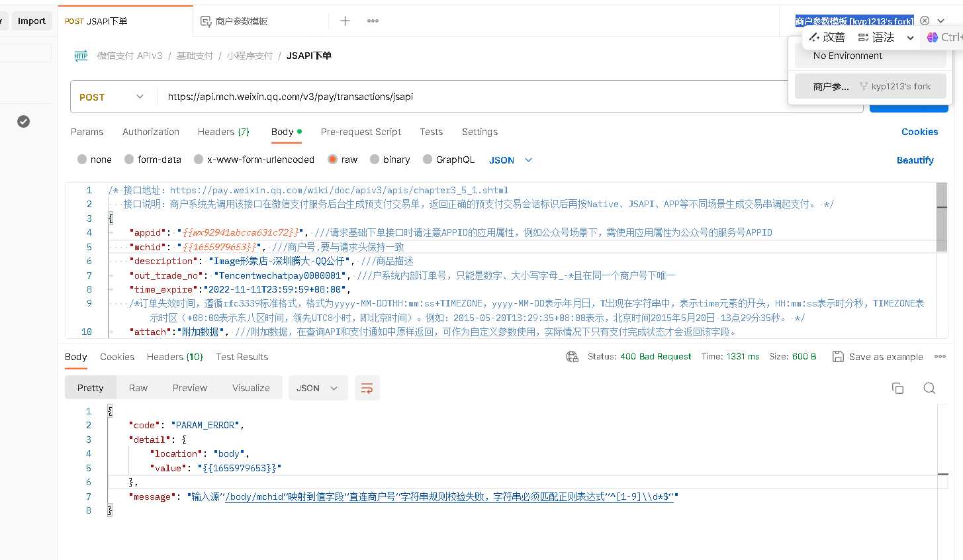Expand the 语法 dropdown arrow
The width and height of the screenshot is (963, 560).
point(910,38)
